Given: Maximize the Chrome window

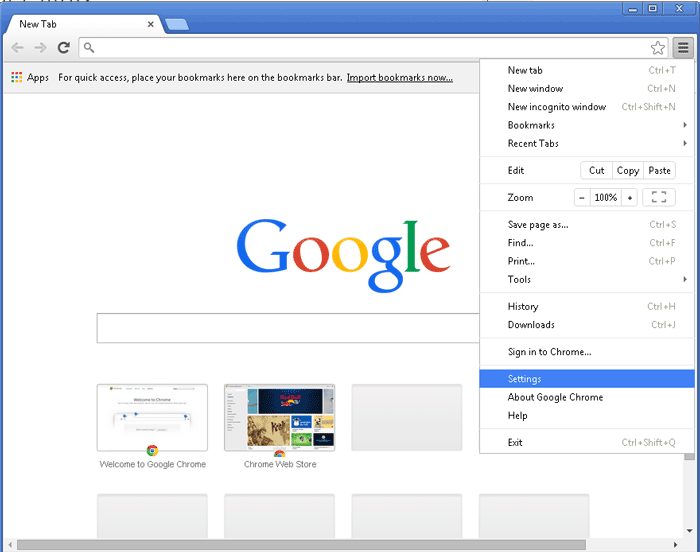Looking at the screenshot, I should point(653,9).
